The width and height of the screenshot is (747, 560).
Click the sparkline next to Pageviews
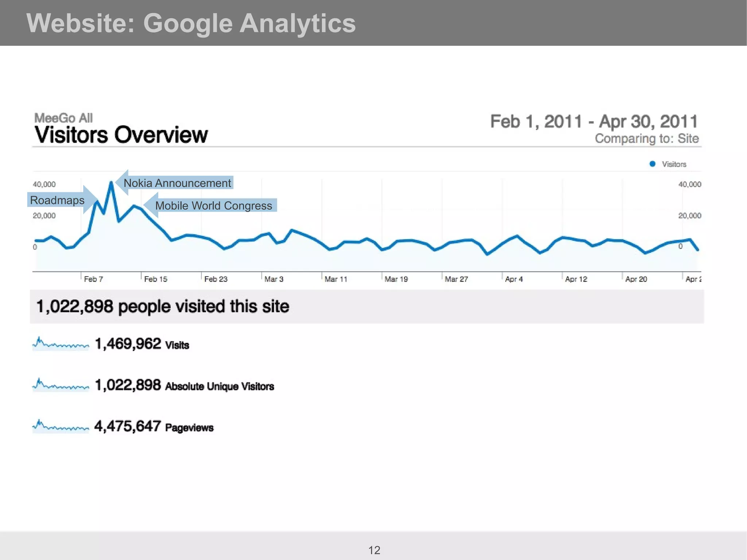coord(61,426)
